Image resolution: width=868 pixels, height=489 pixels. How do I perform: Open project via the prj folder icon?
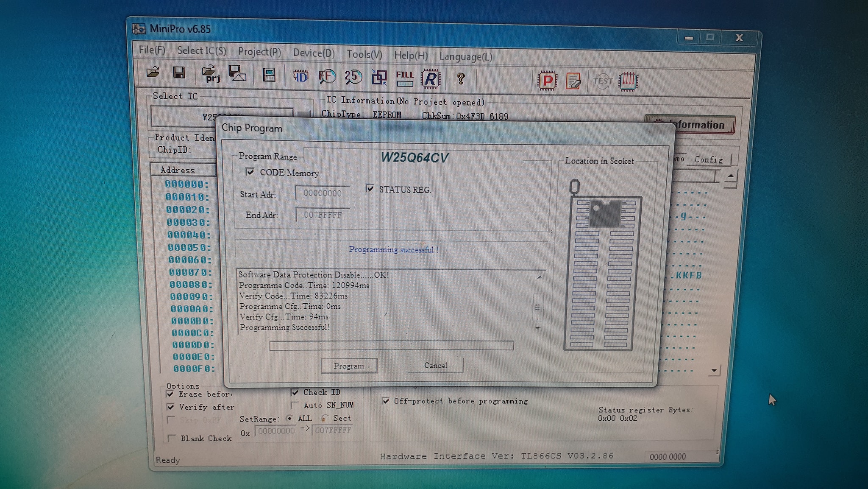(x=211, y=74)
